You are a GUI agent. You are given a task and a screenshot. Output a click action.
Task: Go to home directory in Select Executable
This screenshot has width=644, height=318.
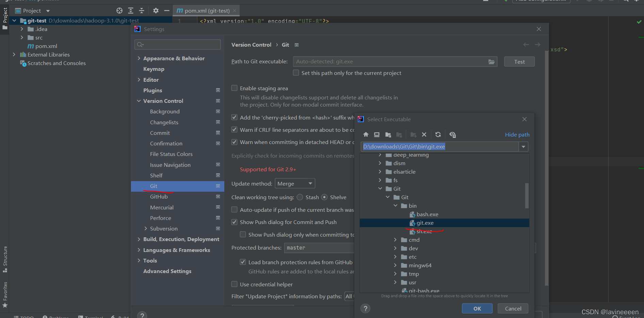click(366, 135)
